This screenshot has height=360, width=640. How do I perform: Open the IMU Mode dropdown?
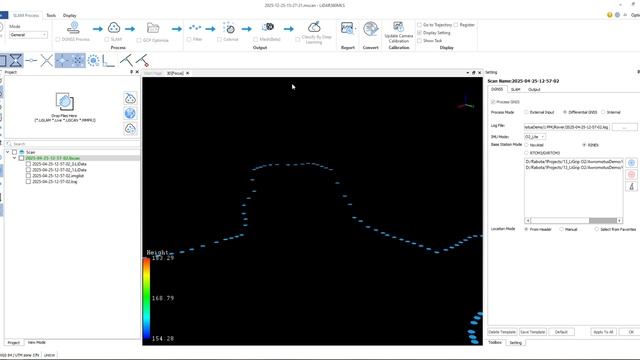(x=535, y=137)
